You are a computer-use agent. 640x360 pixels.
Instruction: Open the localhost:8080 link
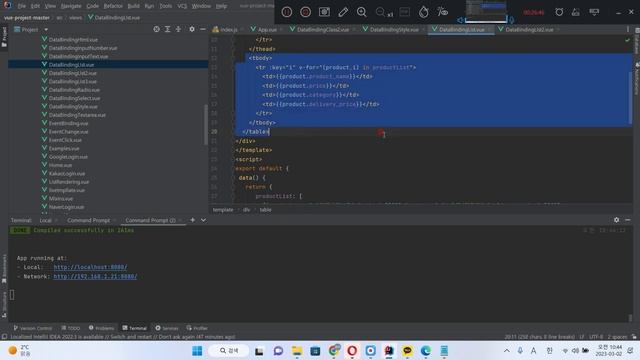[x=90, y=267]
